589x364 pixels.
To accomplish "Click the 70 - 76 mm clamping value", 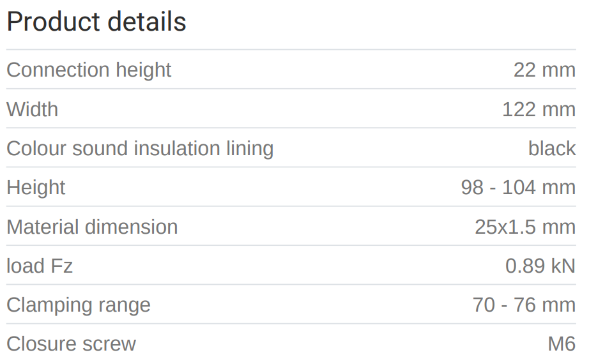I will pos(524,305).
